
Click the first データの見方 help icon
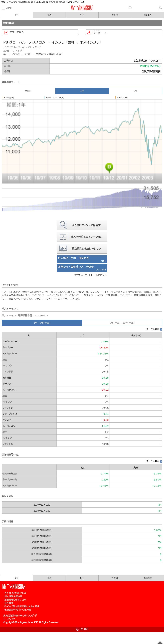(x=161, y=330)
